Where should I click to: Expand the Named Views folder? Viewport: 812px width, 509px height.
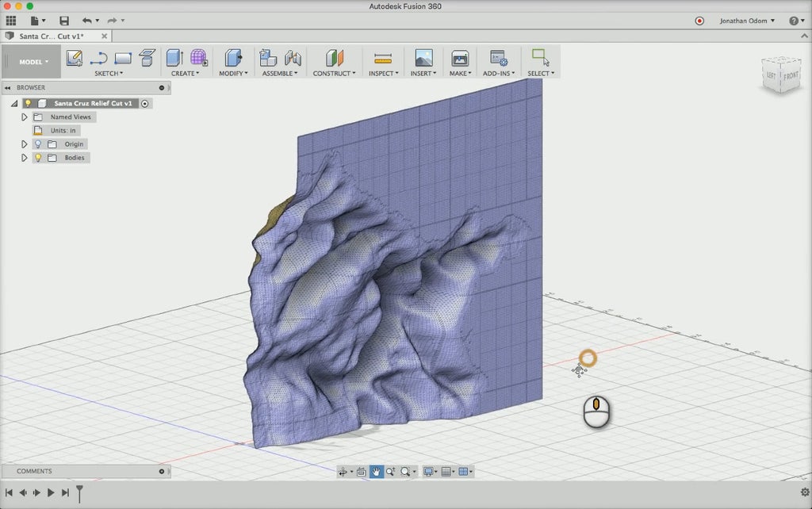point(25,117)
